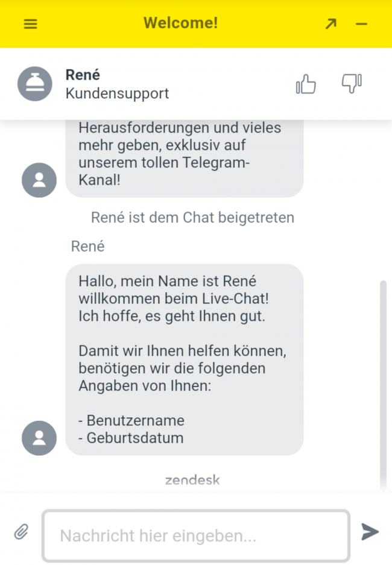The image size is (392, 565).
Task: Send the message with the arrow icon
Action: (370, 532)
